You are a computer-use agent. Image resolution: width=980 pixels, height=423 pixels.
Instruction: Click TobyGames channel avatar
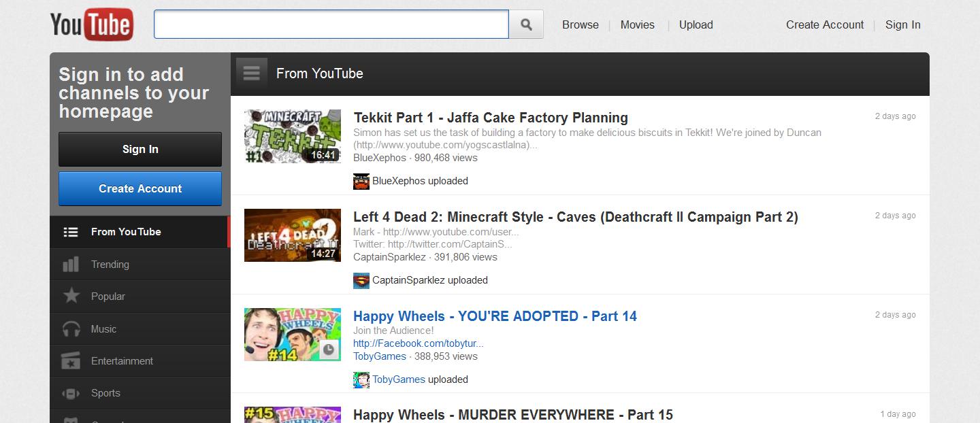[361, 379]
